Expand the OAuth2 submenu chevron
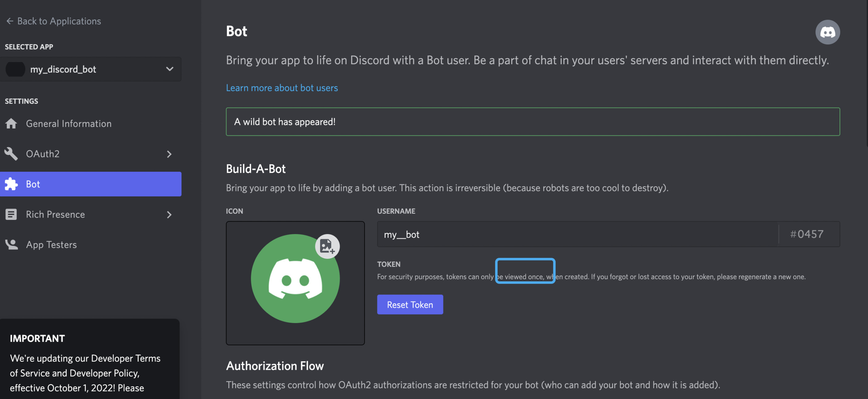The image size is (868, 399). (x=169, y=154)
